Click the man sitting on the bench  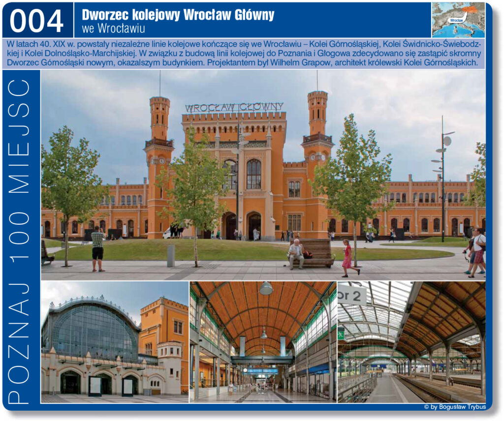point(296,253)
